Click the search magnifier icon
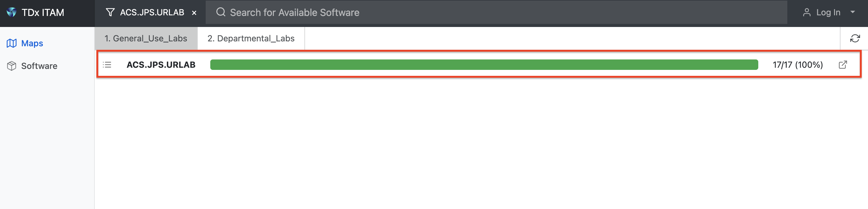The image size is (868, 209). (x=221, y=12)
